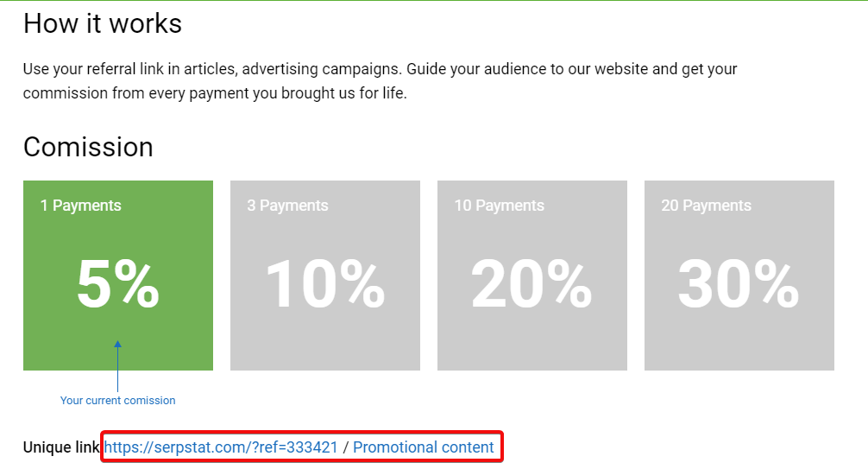Click the 20% commission figure

click(531, 284)
